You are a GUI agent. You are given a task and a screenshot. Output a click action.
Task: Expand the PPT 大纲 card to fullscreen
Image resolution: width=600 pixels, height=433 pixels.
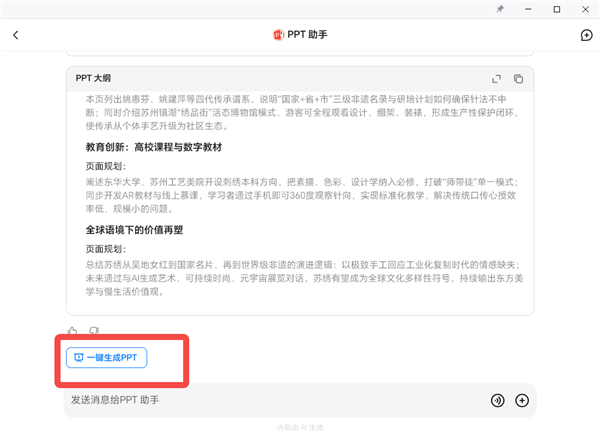tap(497, 78)
